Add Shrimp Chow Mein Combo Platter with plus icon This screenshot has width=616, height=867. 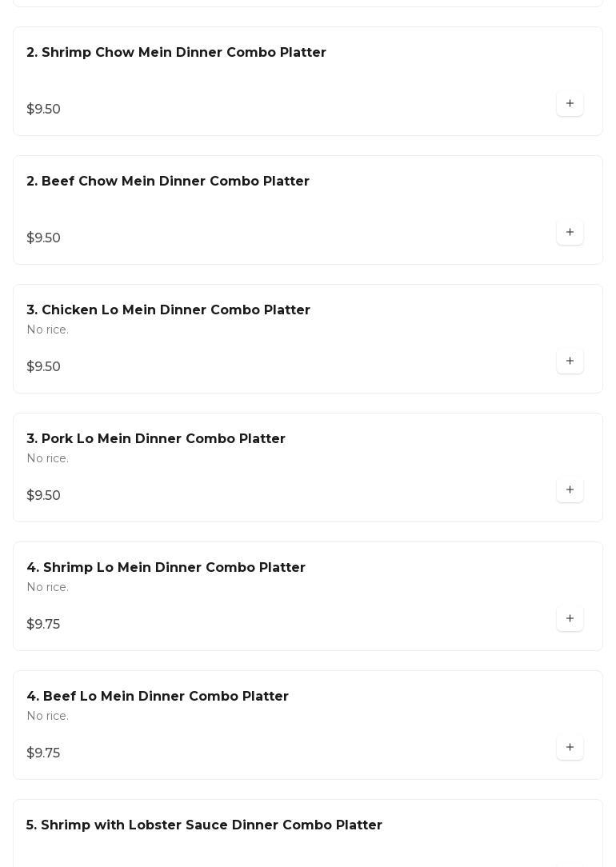pos(570,104)
